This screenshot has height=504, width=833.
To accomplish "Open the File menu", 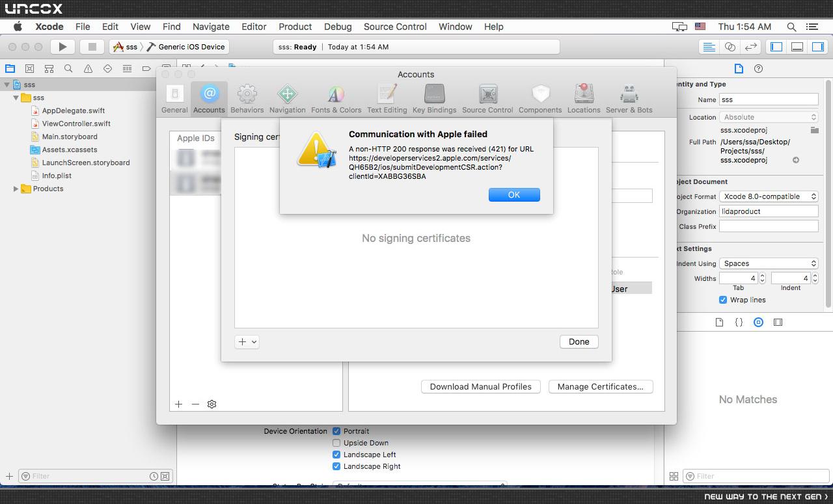I will click(83, 27).
